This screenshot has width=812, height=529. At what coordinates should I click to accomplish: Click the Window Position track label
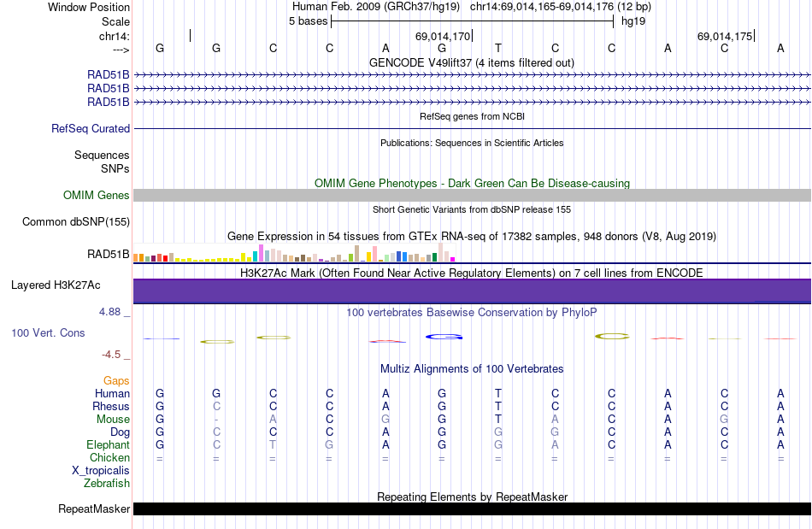(89, 7)
